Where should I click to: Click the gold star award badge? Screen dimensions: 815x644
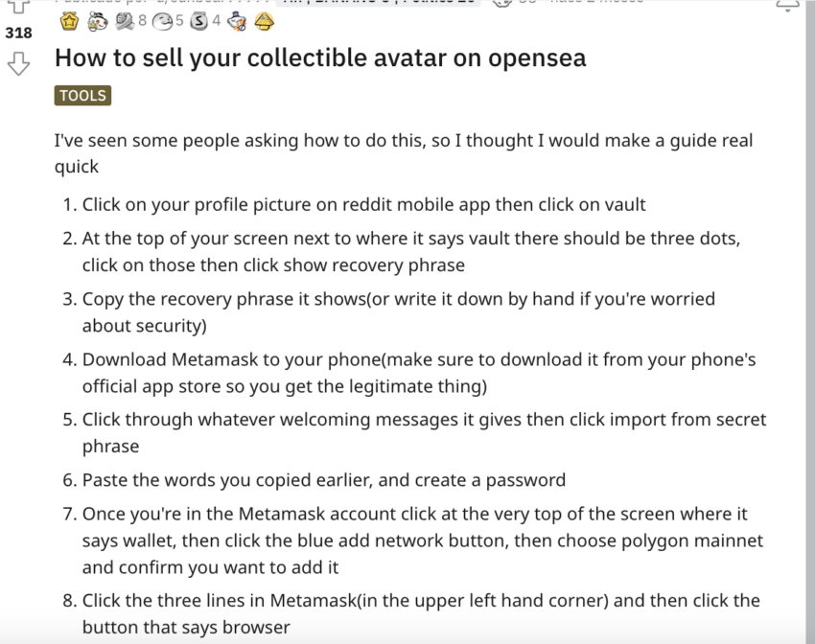(x=70, y=20)
